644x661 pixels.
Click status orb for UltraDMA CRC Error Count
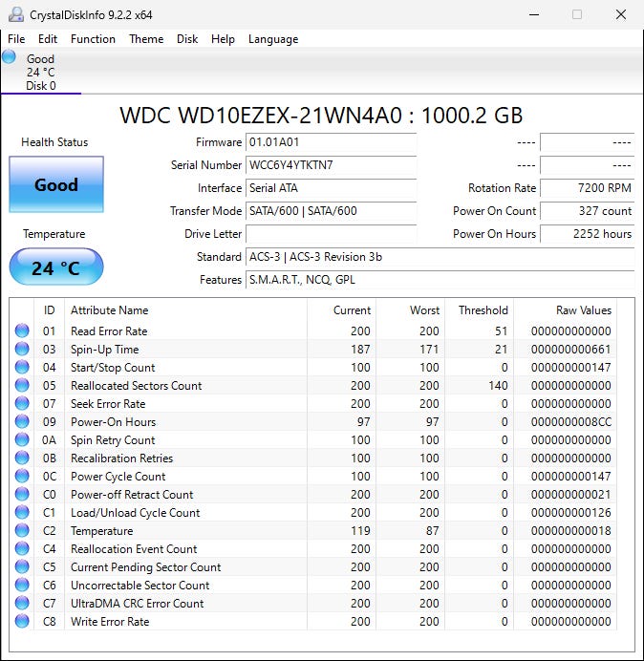tap(22, 603)
